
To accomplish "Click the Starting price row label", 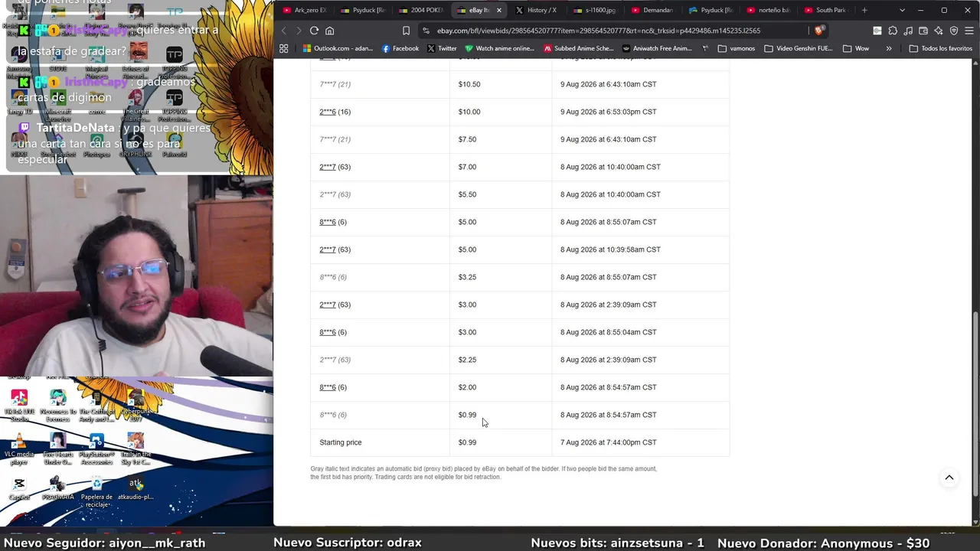I will coord(341,442).
